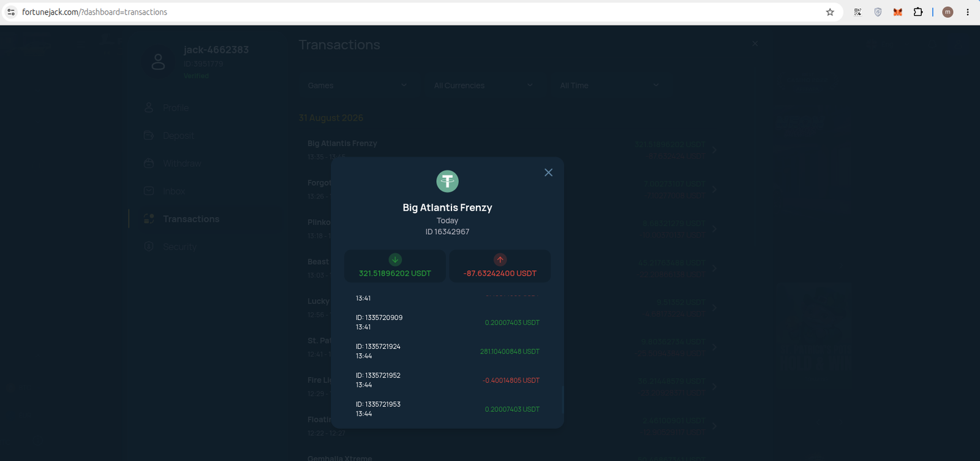Image resolution: width=980 pixels, height=461 pixels.
Task: Click the Profile person icon in sidebar
Action: pos(149,107)
